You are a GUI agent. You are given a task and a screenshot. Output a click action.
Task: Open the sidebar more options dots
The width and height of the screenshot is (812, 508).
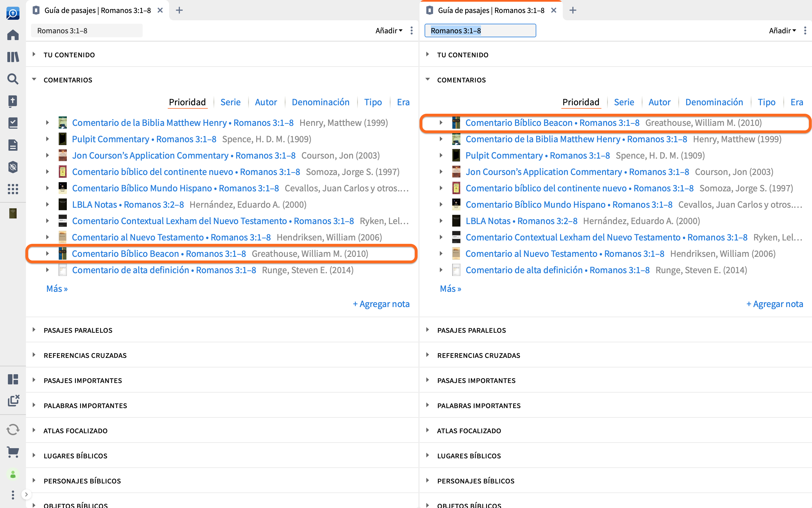coord(13,494)
